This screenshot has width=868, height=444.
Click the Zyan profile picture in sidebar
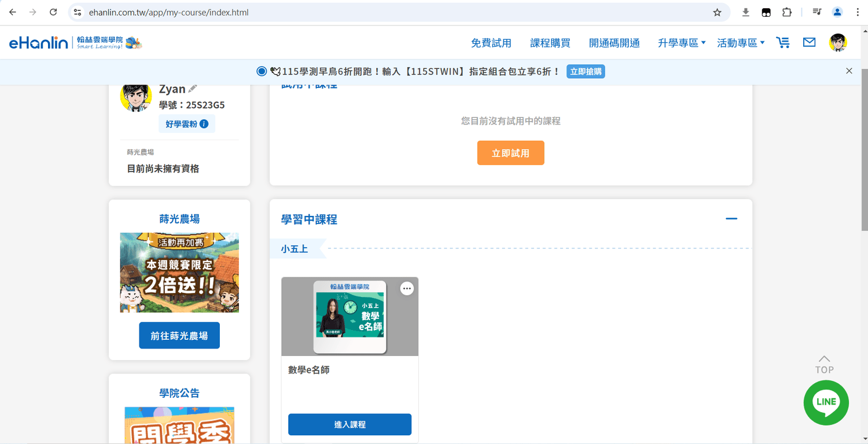tap(135, 96)
